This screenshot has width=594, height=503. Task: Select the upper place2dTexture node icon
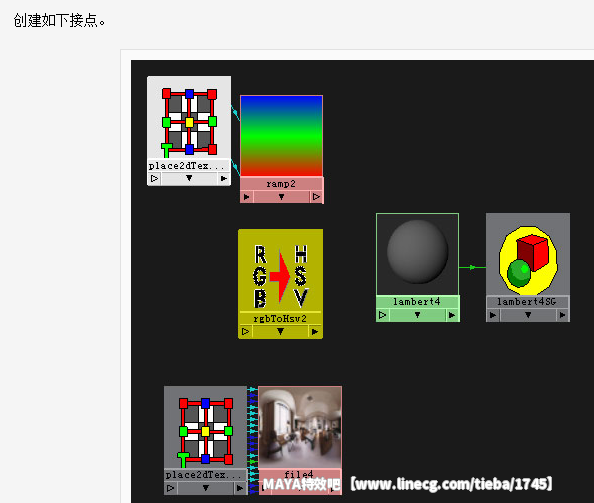coord(189,122)
